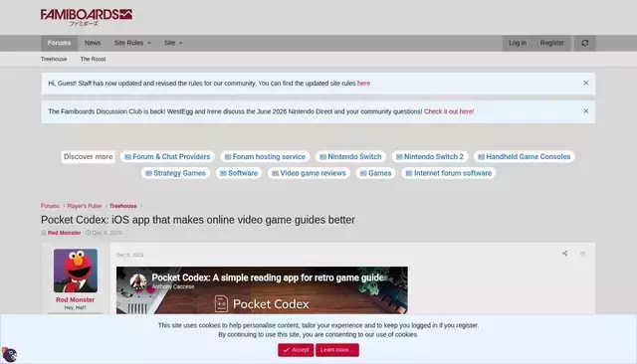
Task: Open Red Monster username below avatar
Action: (x=76, y=300)
